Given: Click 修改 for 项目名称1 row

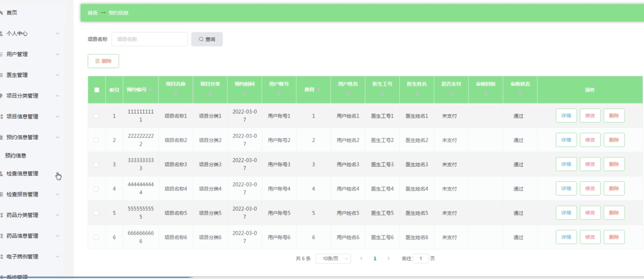Looking at the screenshot, I should point(590,116).
